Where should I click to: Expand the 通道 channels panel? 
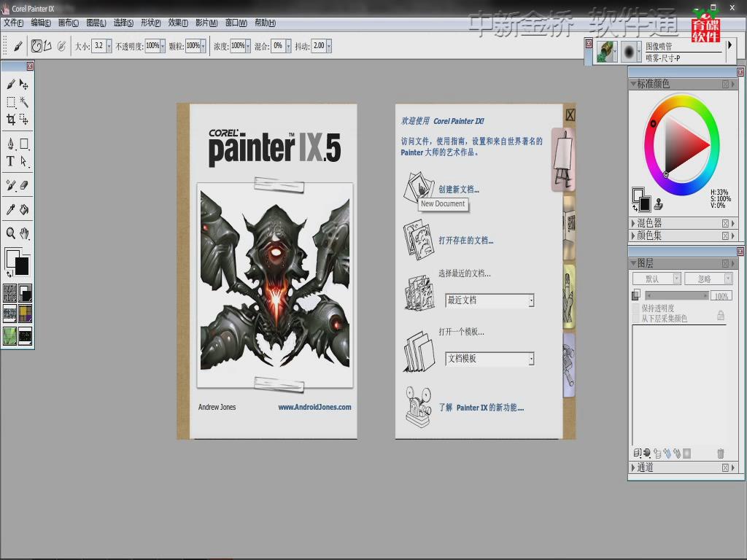coord(634,467)
